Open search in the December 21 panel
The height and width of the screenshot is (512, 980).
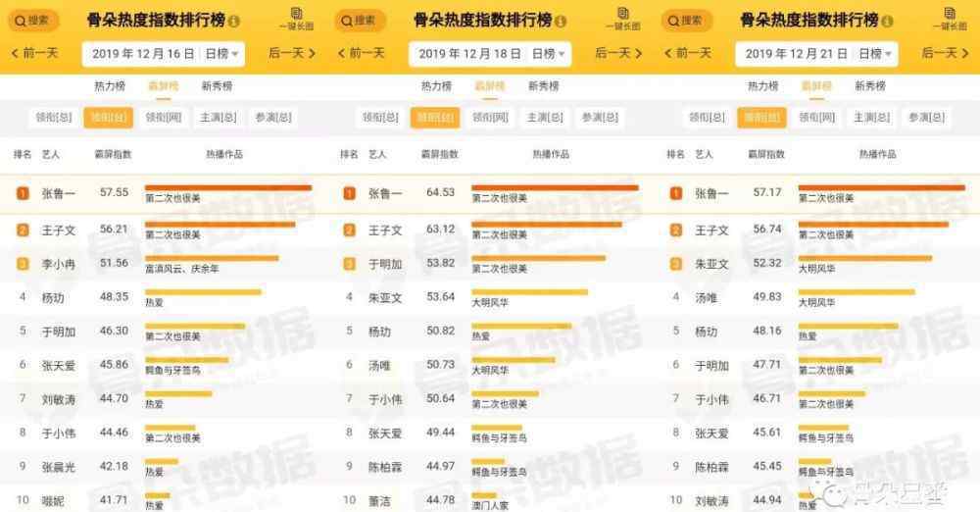click(x=686, y=21)
